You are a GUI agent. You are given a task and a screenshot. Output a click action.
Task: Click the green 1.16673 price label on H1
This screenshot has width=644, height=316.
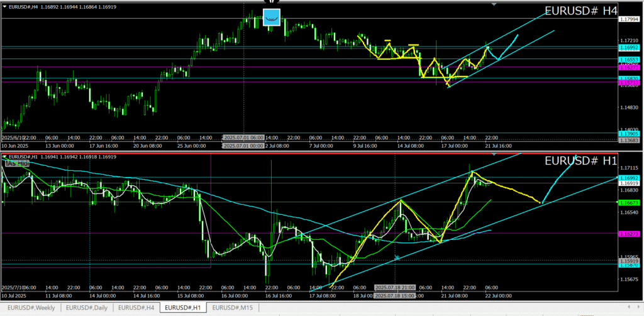click(x=630, y=203)
